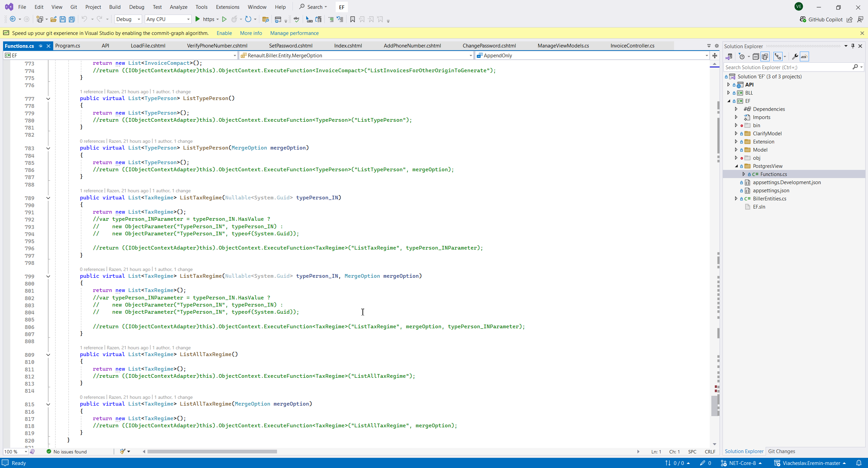Click the Save All toolbar icon
This screenshot has width=868, height=468.
click(x=72, y=19)
